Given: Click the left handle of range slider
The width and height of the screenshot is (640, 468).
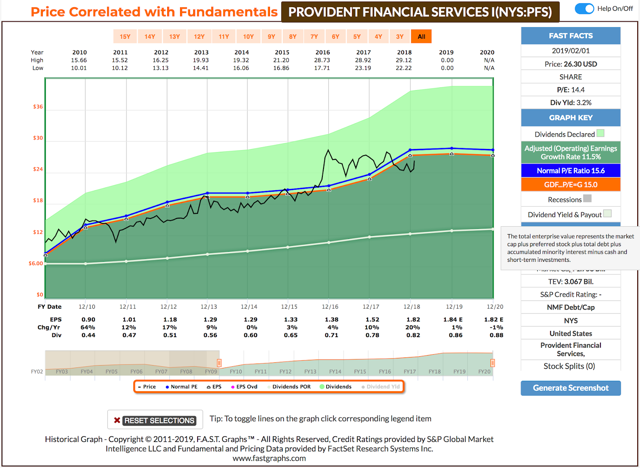Looking at the screenshot, I should click(x=219, y=363).
